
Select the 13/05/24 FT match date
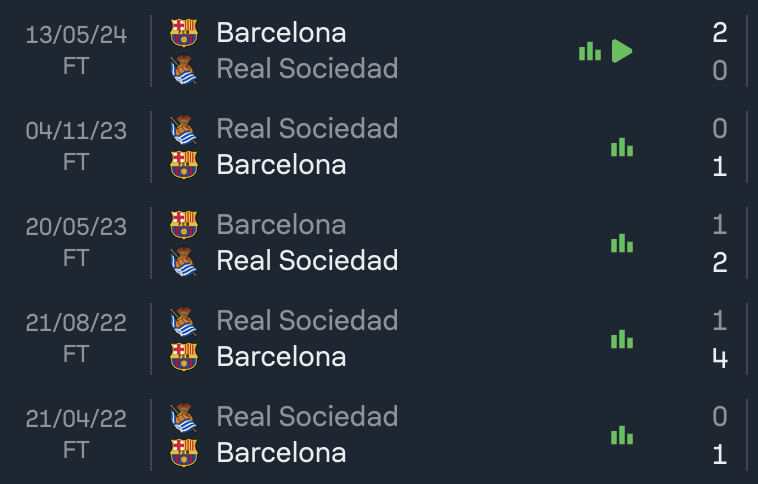(x=76, y=50)
